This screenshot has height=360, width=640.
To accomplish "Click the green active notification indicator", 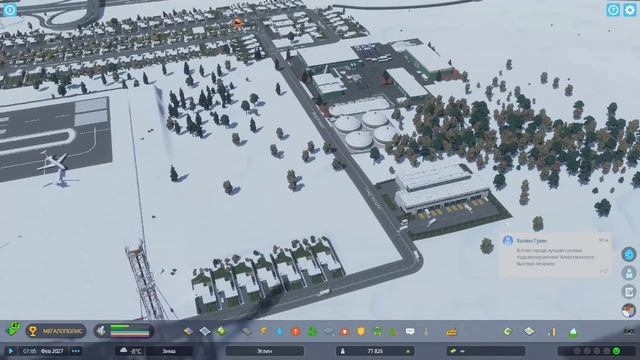I will click(x=616, y=351).
